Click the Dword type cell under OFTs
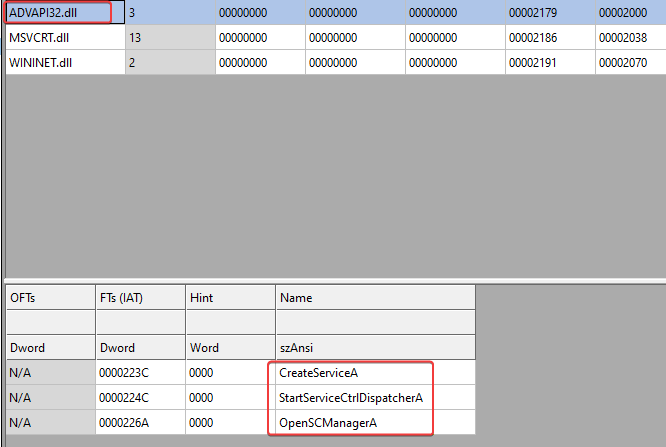The width and height of the screenshot is (666, 447). click(x=51, y=348)
